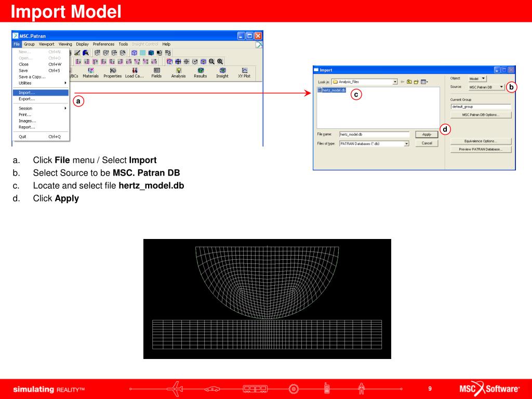
Task: Click the Cancel button
Action: [427, 143]
